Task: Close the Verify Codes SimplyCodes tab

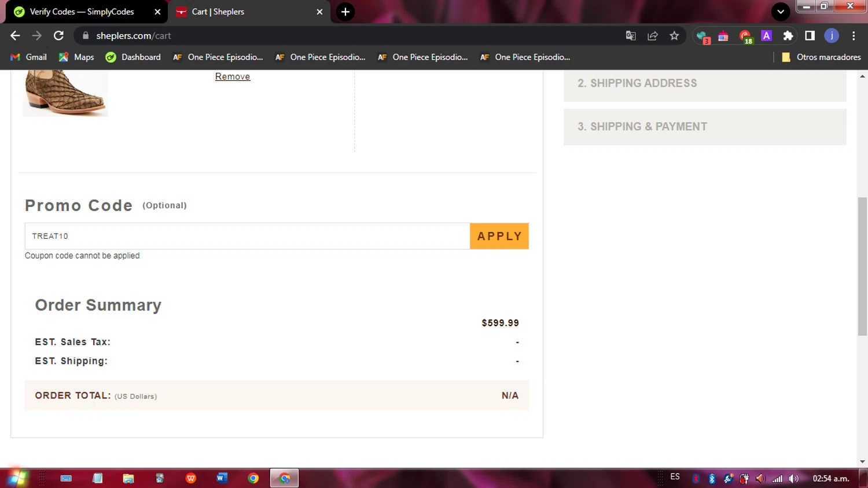Action: coord(157,12)
